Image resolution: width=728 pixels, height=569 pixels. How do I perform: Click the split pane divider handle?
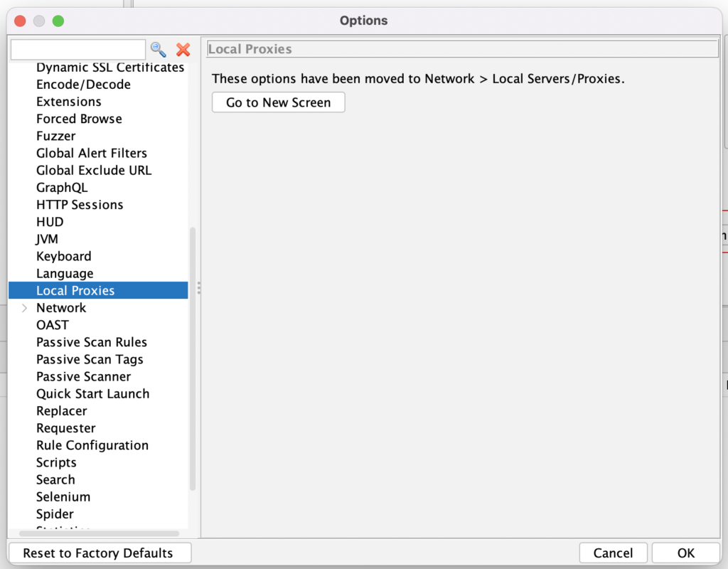coord(199,288)
